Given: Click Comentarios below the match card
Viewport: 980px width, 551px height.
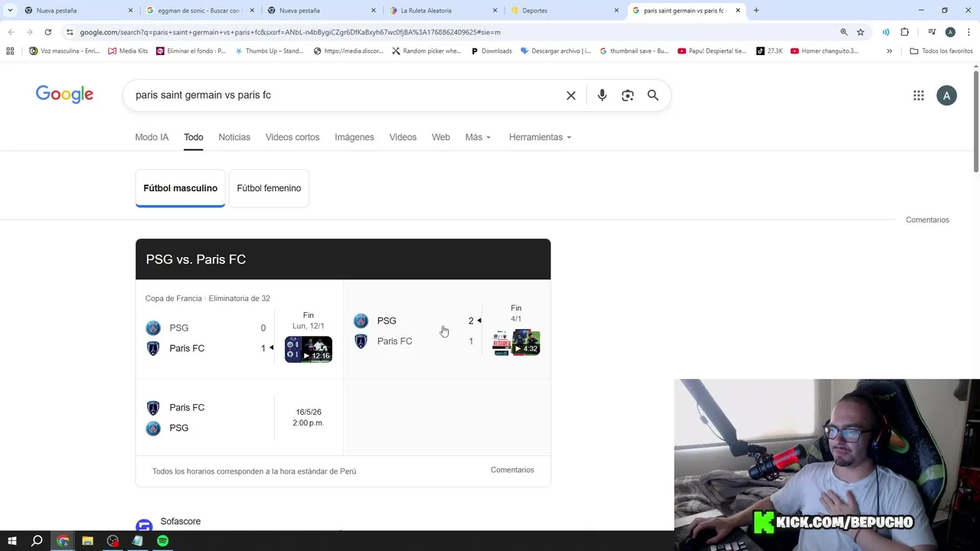Looking at the screenshot, I should click(512, 470).
